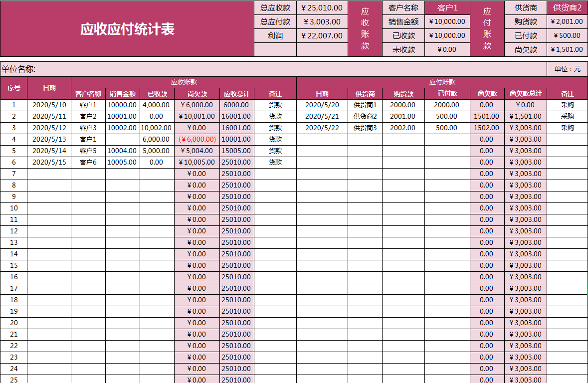Select the 尚欠款总计 column header

525,93
